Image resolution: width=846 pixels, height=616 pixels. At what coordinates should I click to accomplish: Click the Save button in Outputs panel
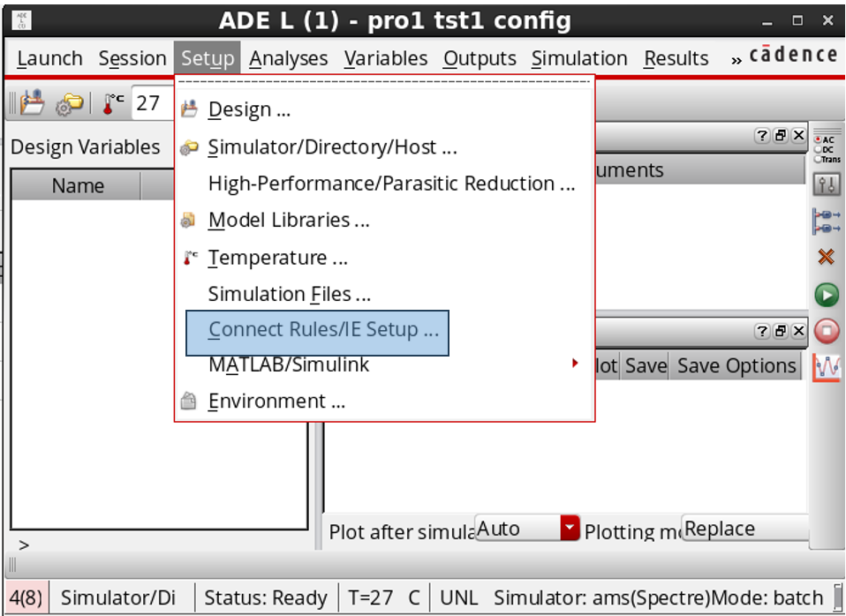pos(646,365)
